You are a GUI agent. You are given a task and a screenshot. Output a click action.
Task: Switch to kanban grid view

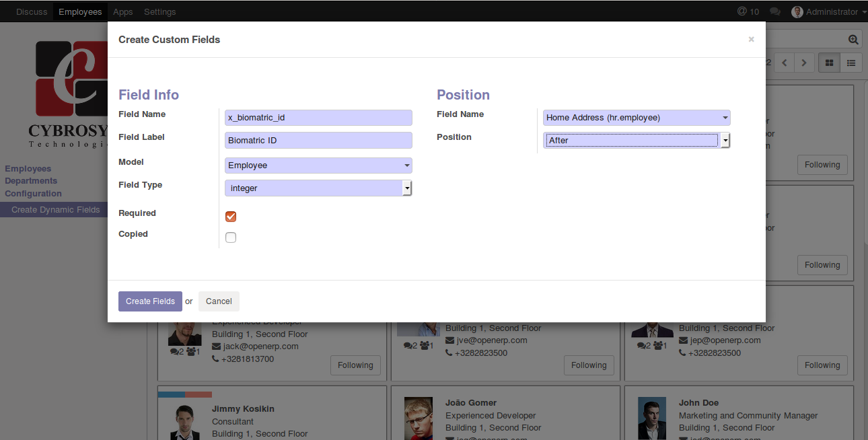[x=830, y=63]
